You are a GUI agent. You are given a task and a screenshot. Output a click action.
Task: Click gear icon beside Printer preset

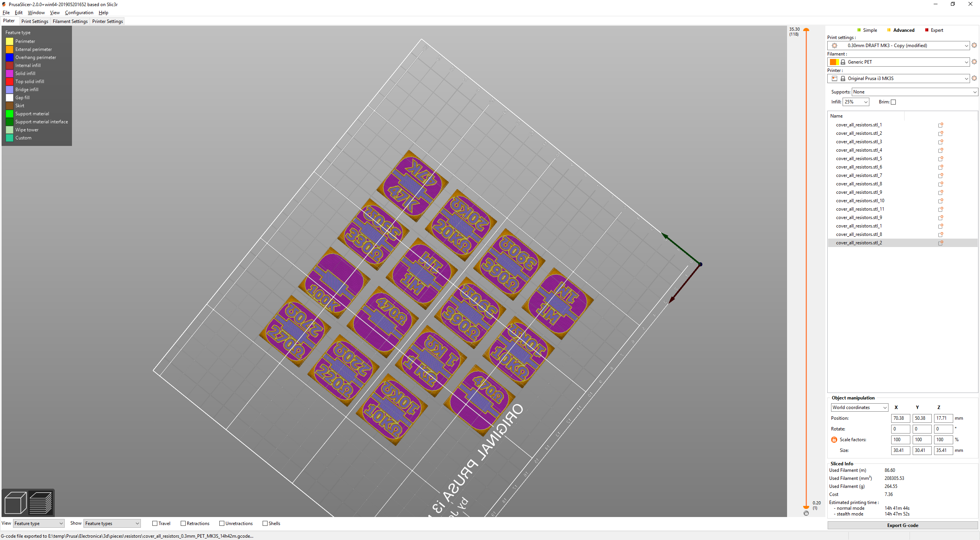(974, 79)
